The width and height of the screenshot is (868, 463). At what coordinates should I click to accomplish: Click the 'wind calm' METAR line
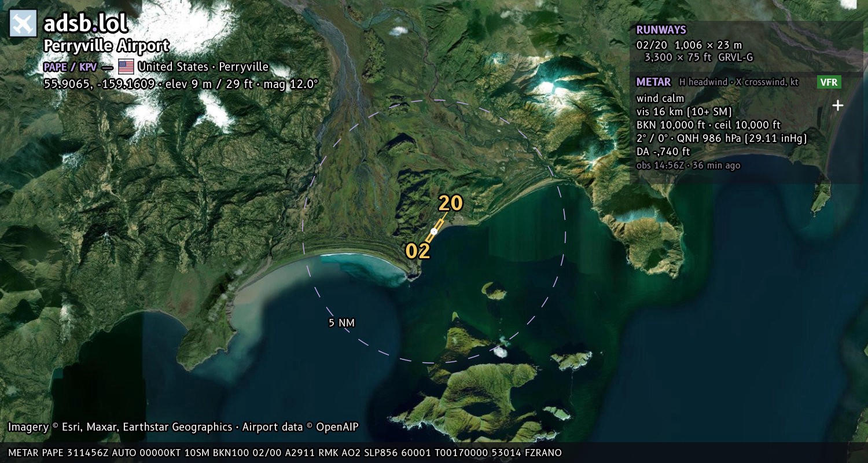[660, 98]
